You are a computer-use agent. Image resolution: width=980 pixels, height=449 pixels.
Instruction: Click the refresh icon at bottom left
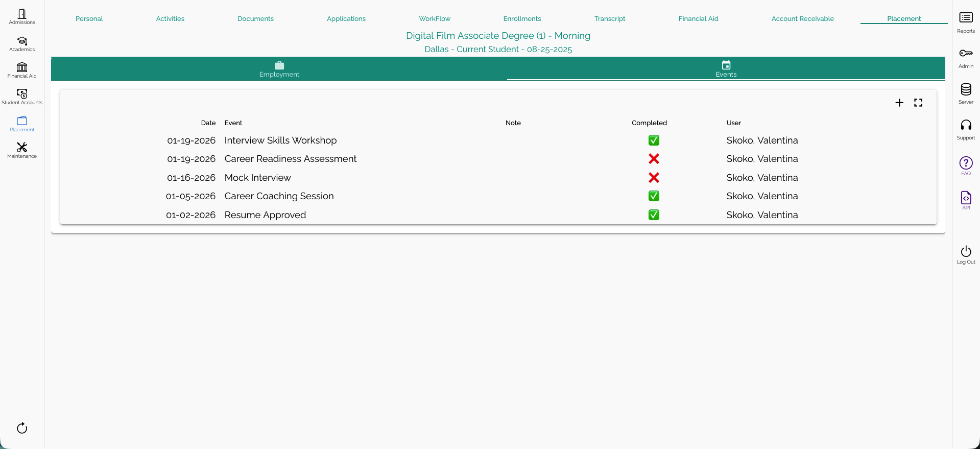(x=22, y=428)
